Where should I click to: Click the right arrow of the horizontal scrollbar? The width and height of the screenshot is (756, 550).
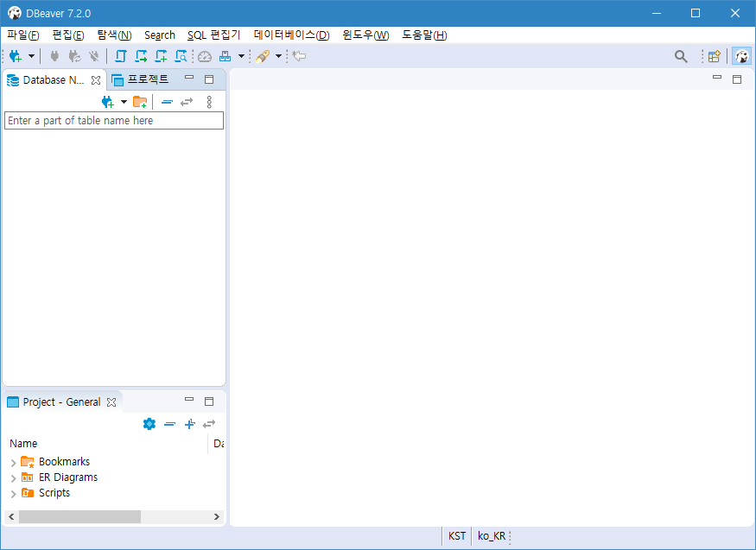[217, 517]
